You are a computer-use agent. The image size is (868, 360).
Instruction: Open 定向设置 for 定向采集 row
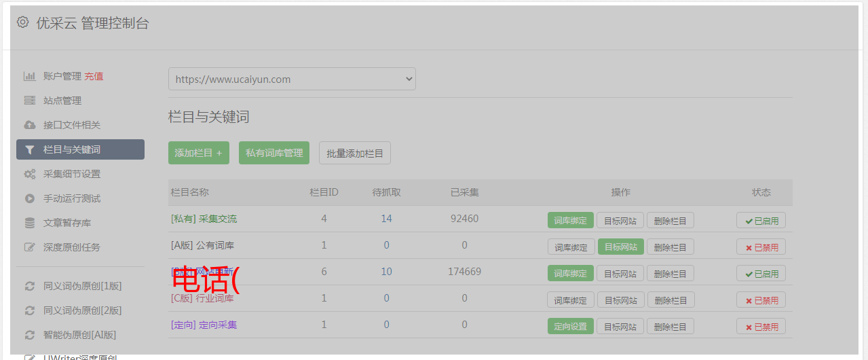571,326
